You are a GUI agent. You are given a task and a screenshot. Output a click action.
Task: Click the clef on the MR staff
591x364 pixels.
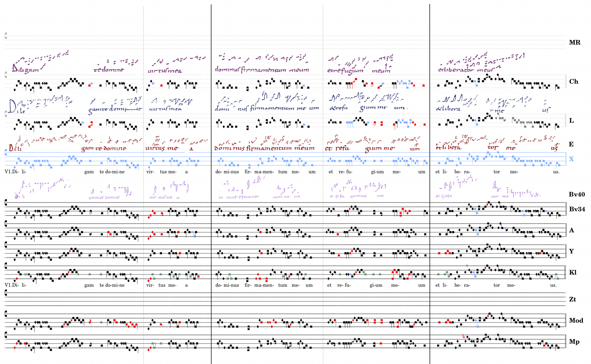pos(6,36)
